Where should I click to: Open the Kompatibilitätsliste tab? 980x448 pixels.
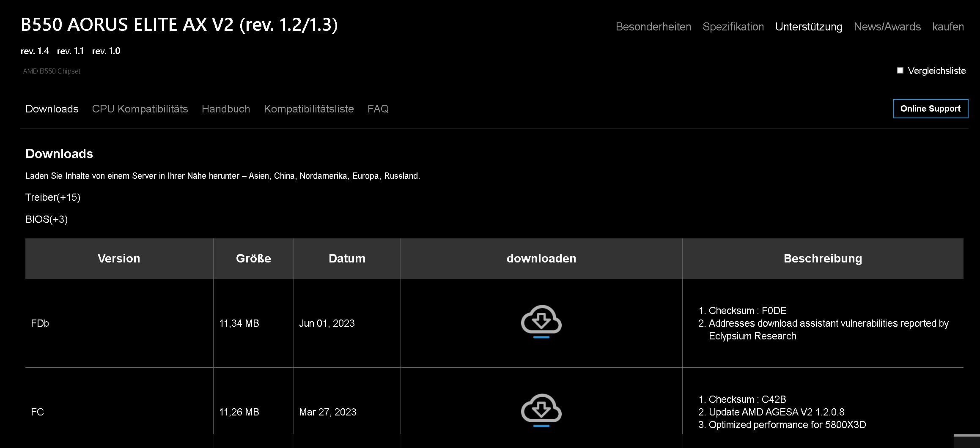pos(309,109)
